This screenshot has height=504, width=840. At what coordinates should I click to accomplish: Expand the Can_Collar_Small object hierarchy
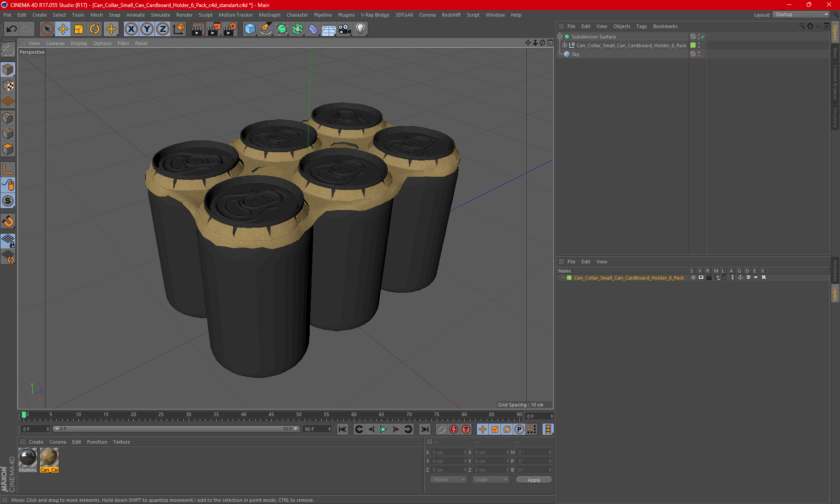[565, 45]
